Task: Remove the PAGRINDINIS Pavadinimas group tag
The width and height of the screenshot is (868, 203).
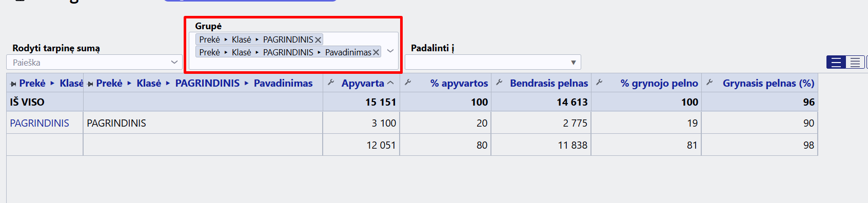Action: (x=376, y=52)
